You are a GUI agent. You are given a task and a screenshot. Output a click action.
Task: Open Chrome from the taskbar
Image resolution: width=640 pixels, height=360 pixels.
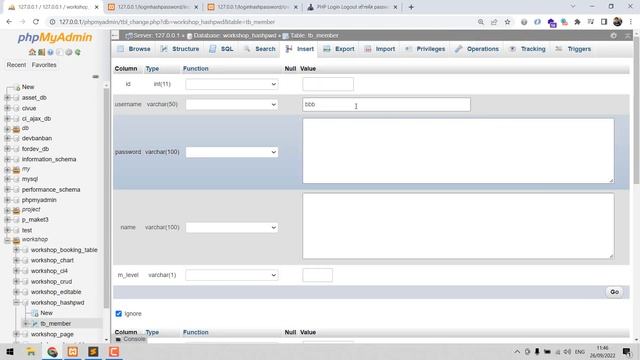coord(52,352)
